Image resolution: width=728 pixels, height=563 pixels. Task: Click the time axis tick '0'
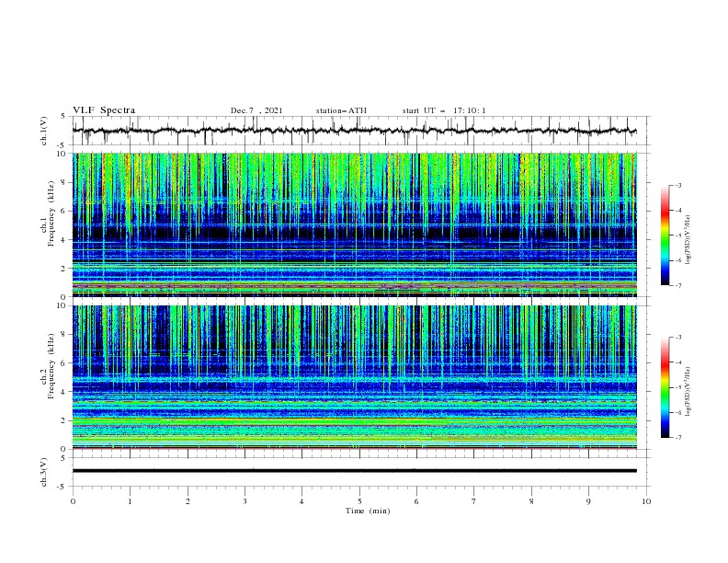pyautogui.click(x=73, y=501)
